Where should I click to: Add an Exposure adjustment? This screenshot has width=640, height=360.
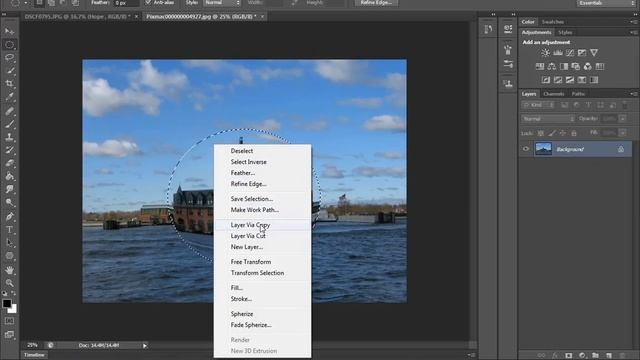click(x=582, y=53)
